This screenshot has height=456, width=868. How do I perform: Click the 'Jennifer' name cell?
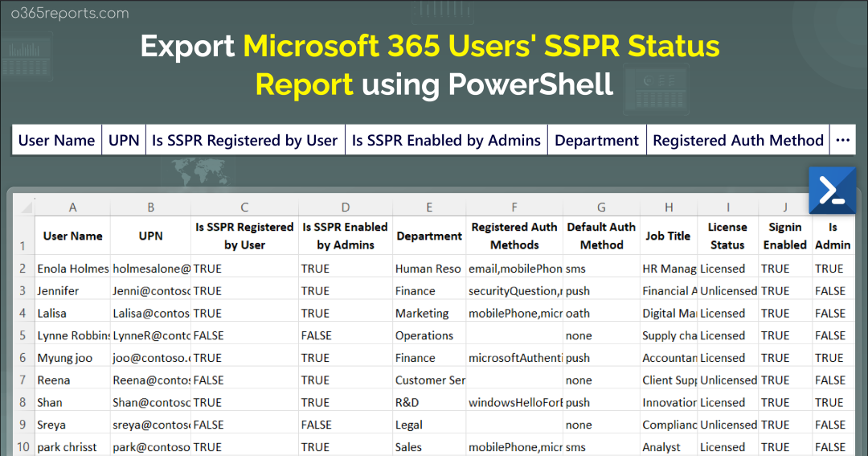[x=72, y=291]
